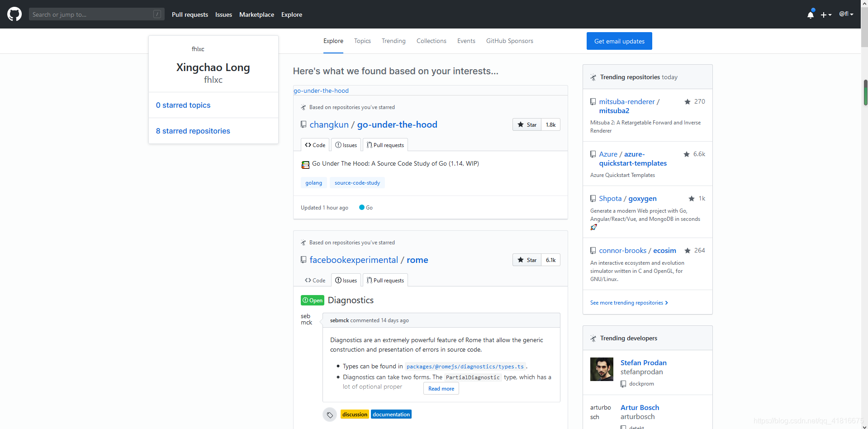
Task: Select Issues tab of rome repository
Action: coord(346,280)
